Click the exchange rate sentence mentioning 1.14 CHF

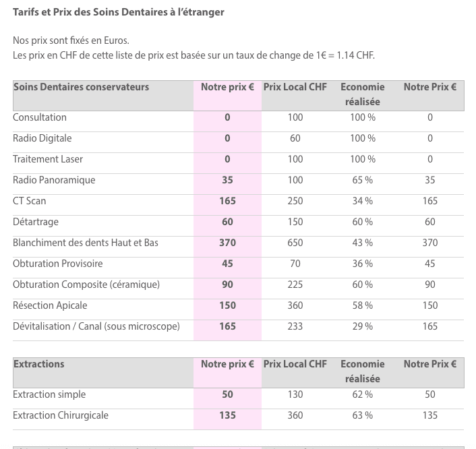194,55
